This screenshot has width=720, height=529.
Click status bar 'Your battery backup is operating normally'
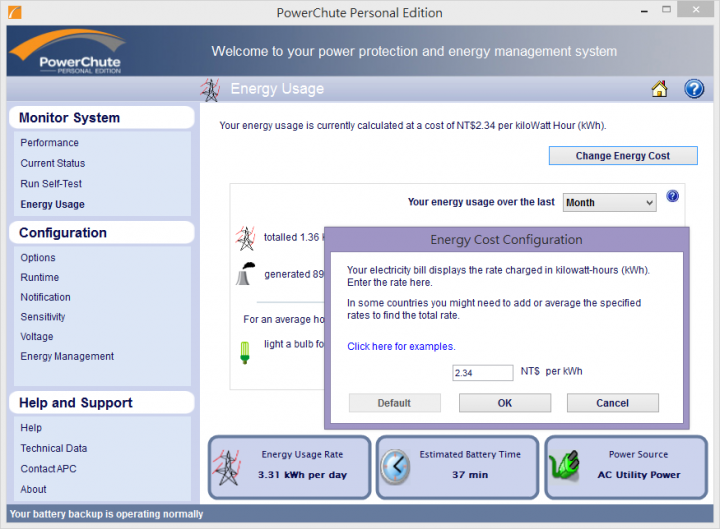coord(106,514)
